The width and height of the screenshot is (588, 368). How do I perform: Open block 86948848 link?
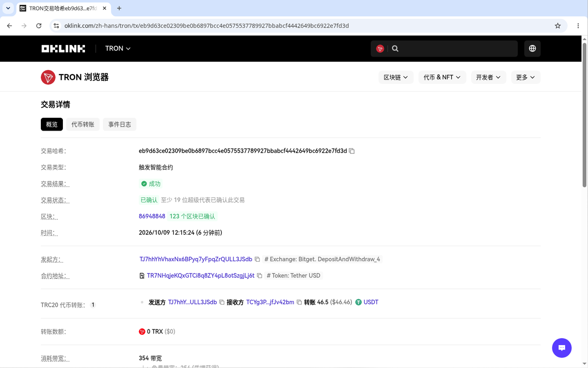point(152,216)
